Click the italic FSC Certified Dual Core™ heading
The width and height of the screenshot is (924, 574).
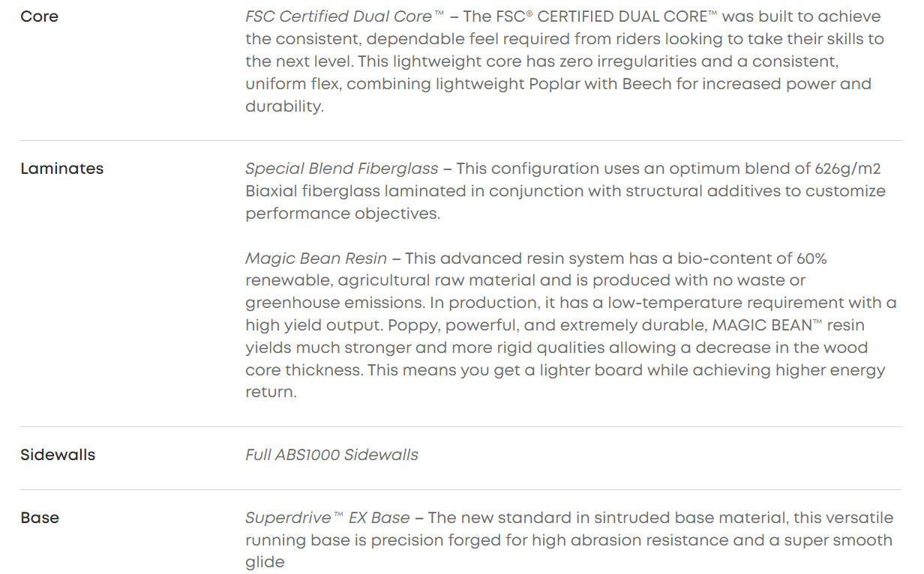tap(339, 16)
